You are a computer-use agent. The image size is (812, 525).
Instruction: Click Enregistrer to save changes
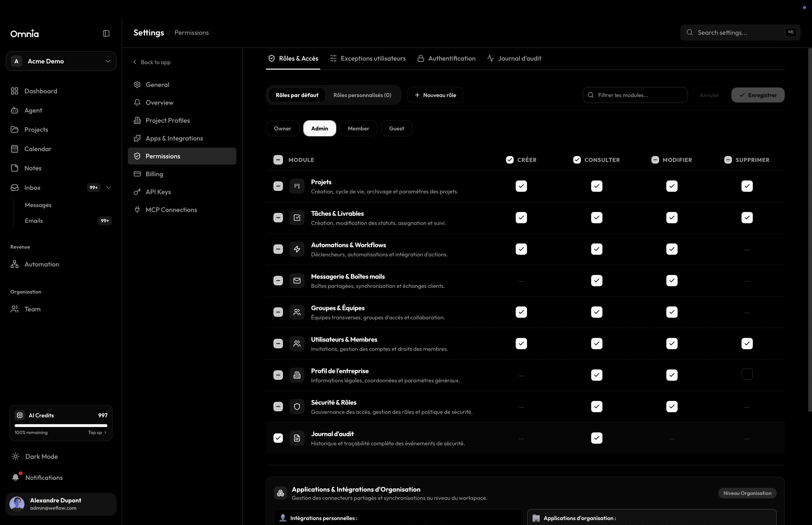pos(758,95)
